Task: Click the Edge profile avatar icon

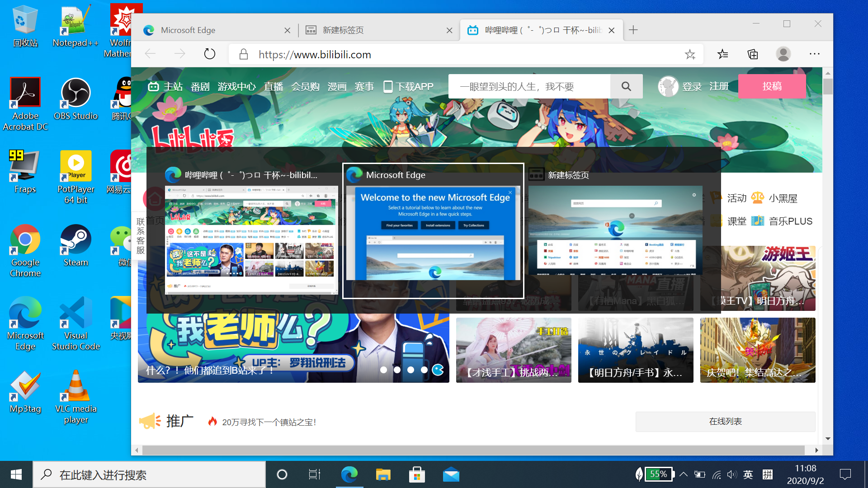Action: (783, 54)
